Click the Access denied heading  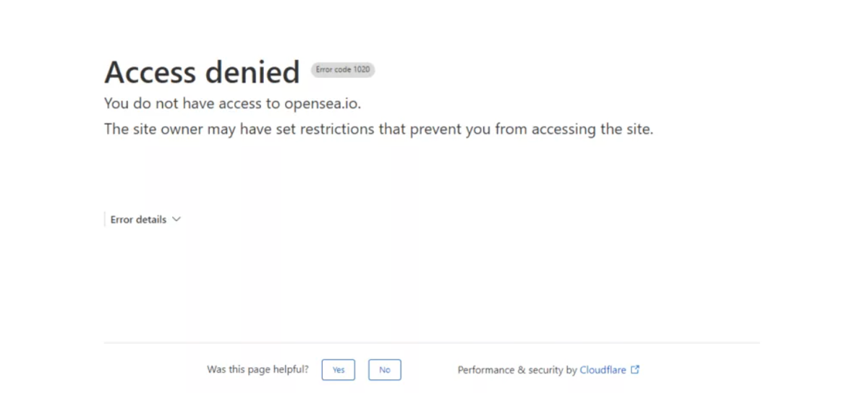202,72
